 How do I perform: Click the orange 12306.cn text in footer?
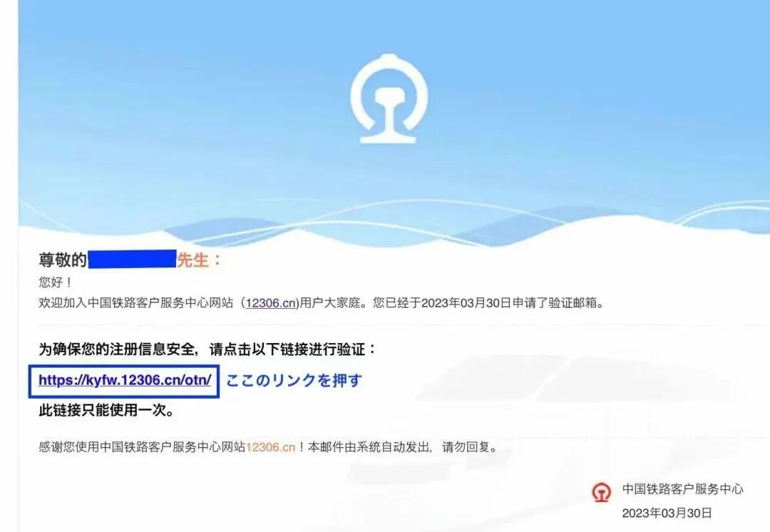click(270, 447)
